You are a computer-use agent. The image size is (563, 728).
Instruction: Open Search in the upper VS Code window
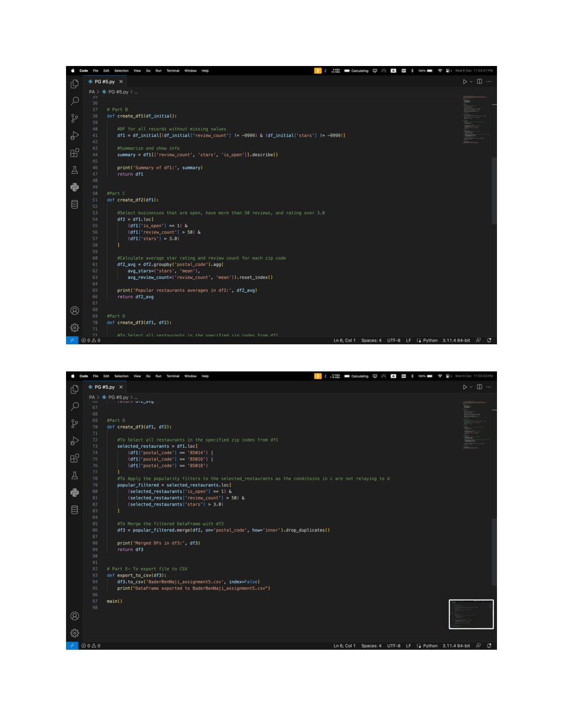point(75,101)
